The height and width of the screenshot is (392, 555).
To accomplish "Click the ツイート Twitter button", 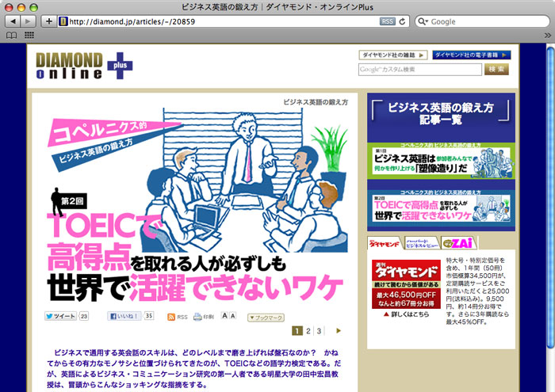I will click(x=60, y=316).
